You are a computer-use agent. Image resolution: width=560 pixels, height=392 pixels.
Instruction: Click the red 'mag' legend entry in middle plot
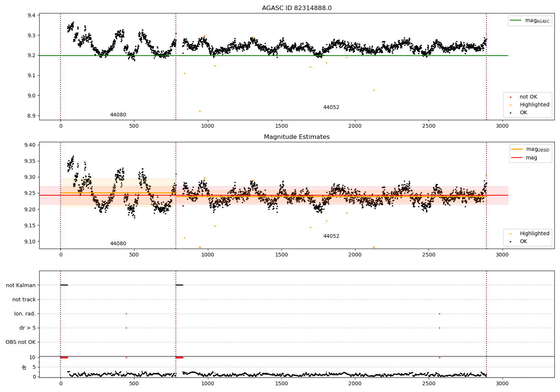point(524,158)
